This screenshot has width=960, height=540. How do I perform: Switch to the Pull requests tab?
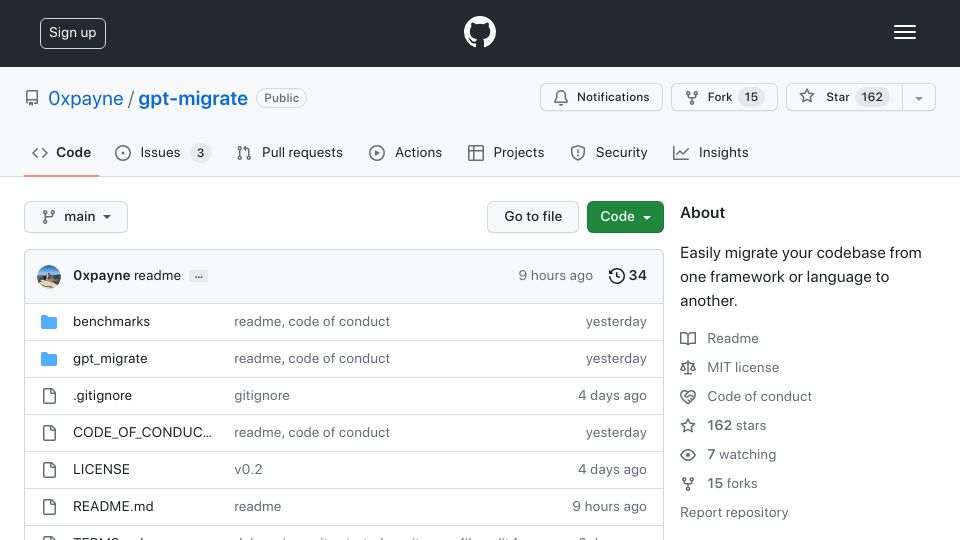click(290, 152)
